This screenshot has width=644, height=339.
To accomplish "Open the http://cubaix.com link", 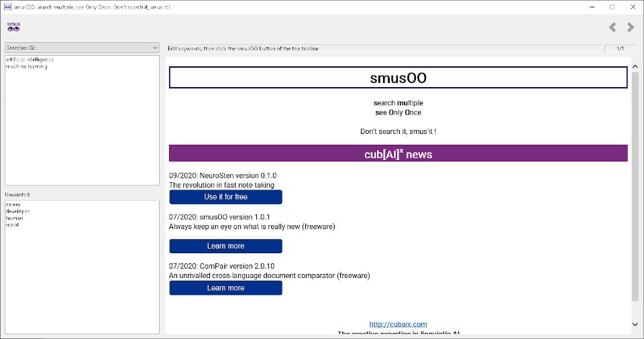I will (x=398, y=324).
